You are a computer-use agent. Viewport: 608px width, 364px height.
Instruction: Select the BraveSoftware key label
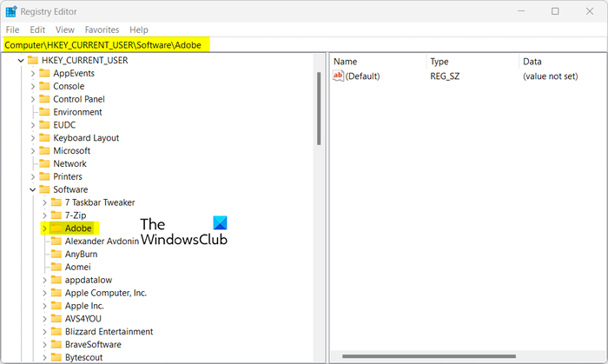click(x=93, y=344)
